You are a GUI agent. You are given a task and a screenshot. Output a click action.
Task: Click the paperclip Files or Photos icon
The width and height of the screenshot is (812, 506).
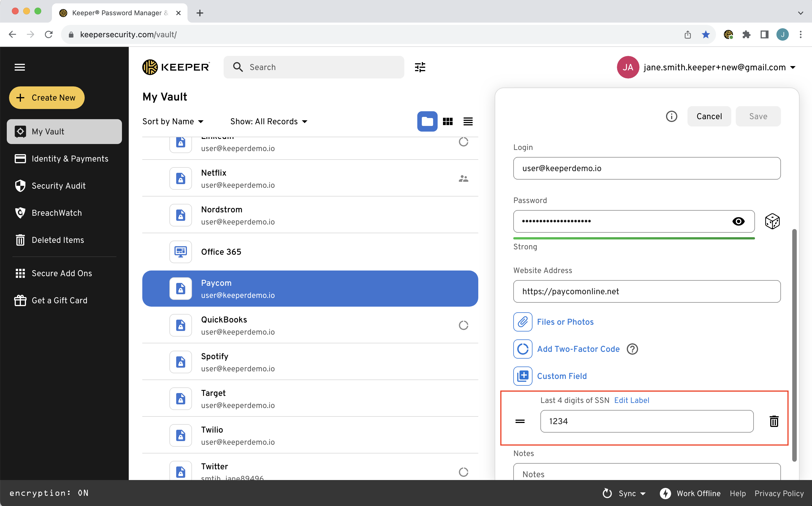coord(523,322)
